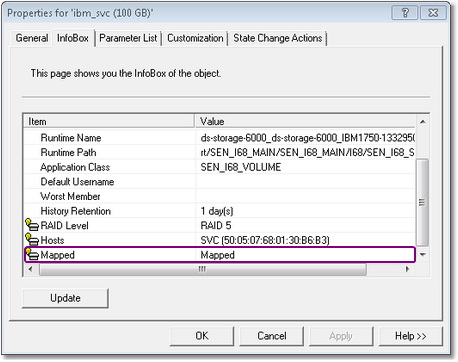Screen dimensions: 458x362
Task: Click the Value column header
Action: pos(305,121)
